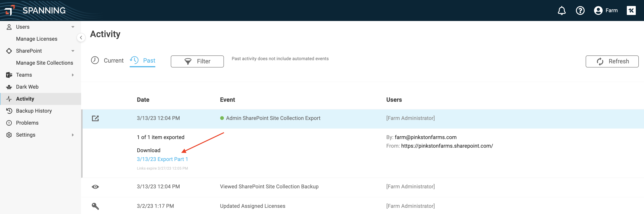The image size is (644, 214).
Task: Click the Teams sidebar icon
Action: click(9, 75)
